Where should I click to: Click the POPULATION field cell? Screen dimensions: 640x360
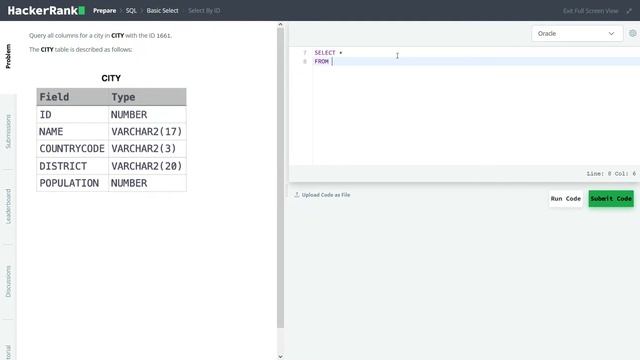tap(73, 183)
